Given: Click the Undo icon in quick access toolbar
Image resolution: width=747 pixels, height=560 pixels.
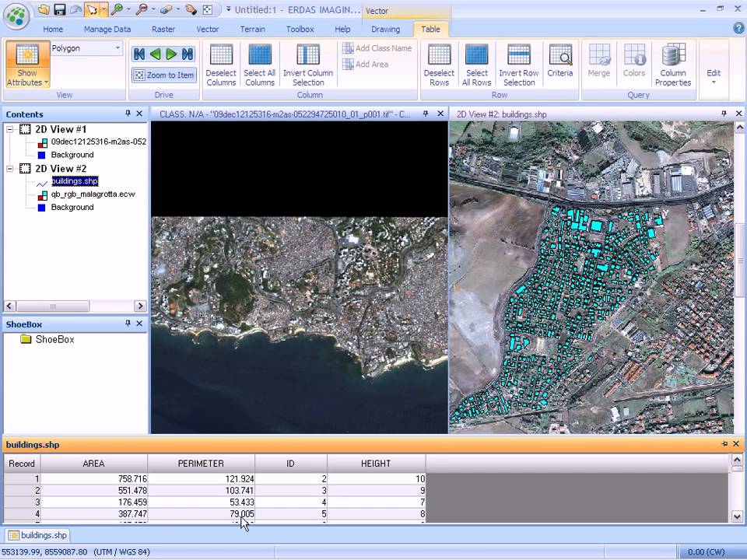Looking at the screenshot, I should [75, 9].
